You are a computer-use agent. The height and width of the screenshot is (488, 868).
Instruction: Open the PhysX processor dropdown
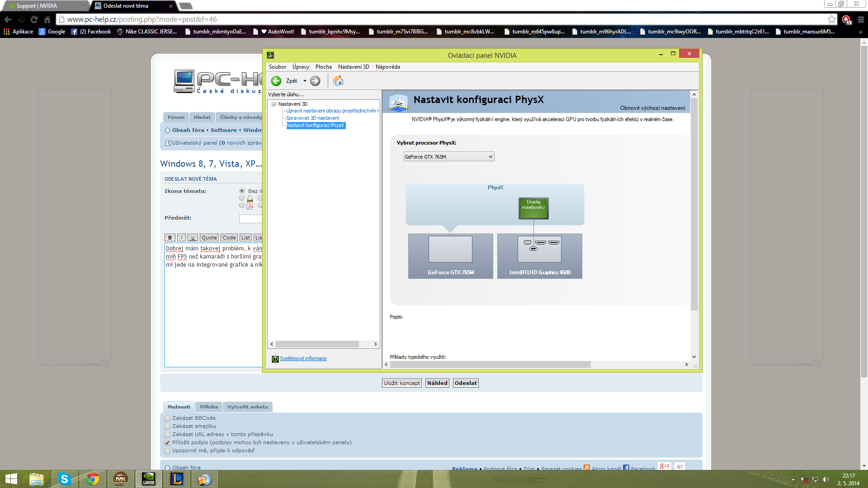coord(448,157)
